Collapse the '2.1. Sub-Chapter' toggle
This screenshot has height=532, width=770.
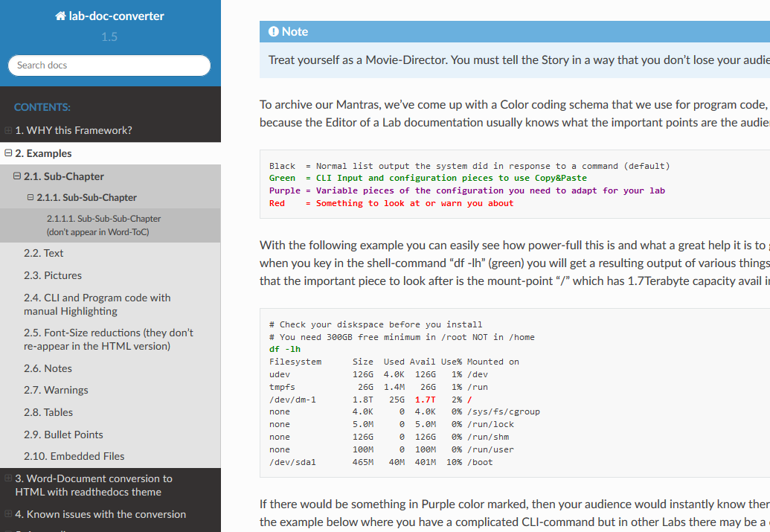point(17,176)
